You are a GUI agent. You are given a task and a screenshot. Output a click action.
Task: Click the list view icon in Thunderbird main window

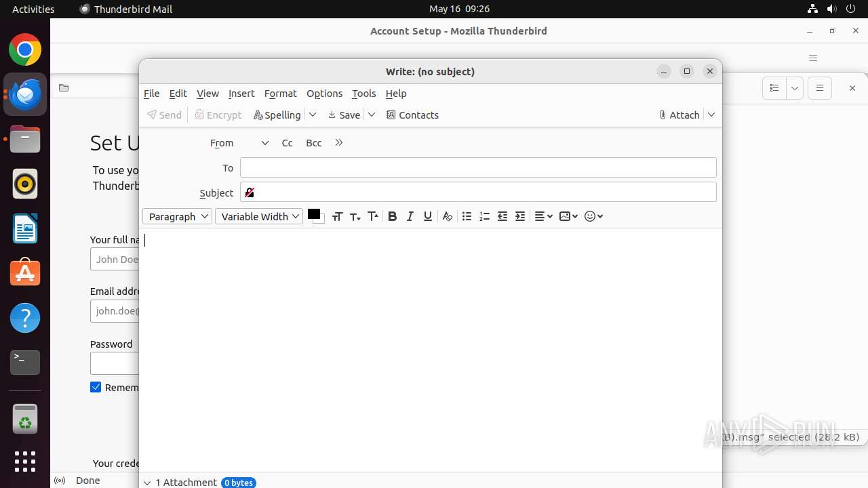coord(774,88)
